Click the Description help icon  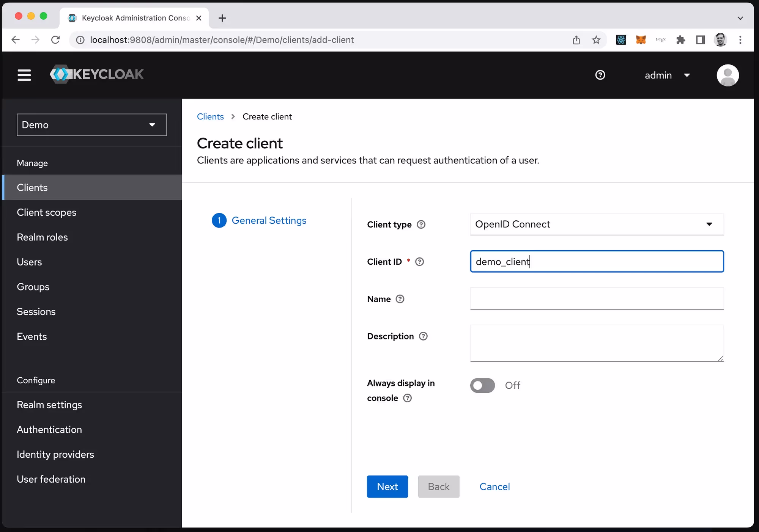[423, 336]
